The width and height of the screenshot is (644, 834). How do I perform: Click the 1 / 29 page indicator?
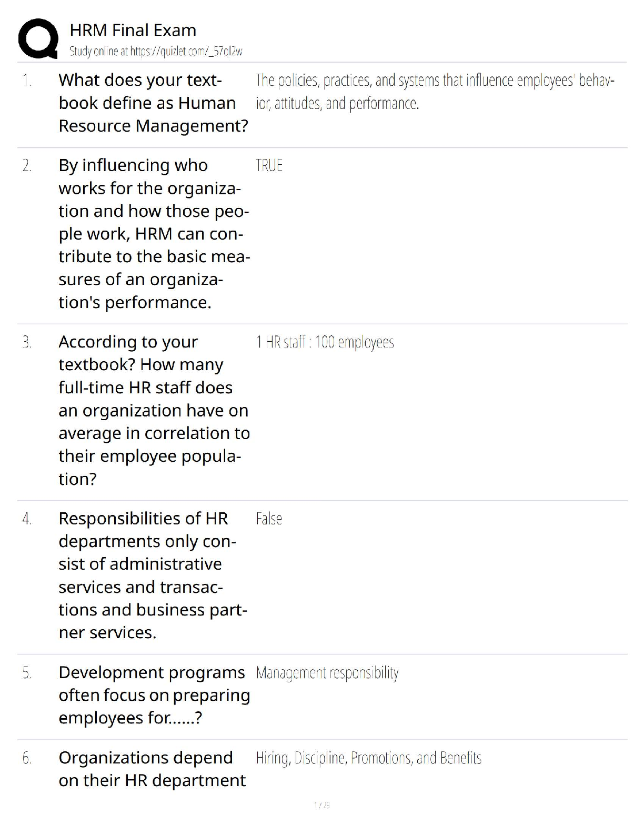click(x=321, y=805)
